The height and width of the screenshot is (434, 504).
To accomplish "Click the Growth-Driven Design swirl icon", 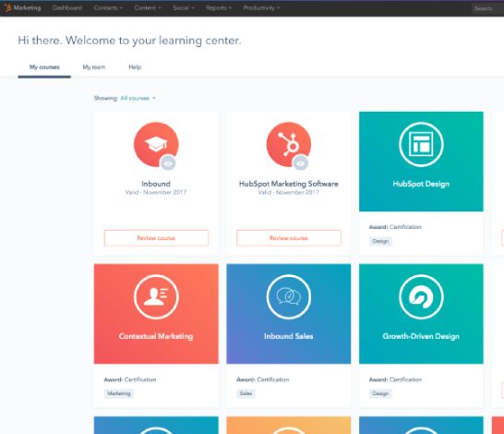I will click(421, 296).
